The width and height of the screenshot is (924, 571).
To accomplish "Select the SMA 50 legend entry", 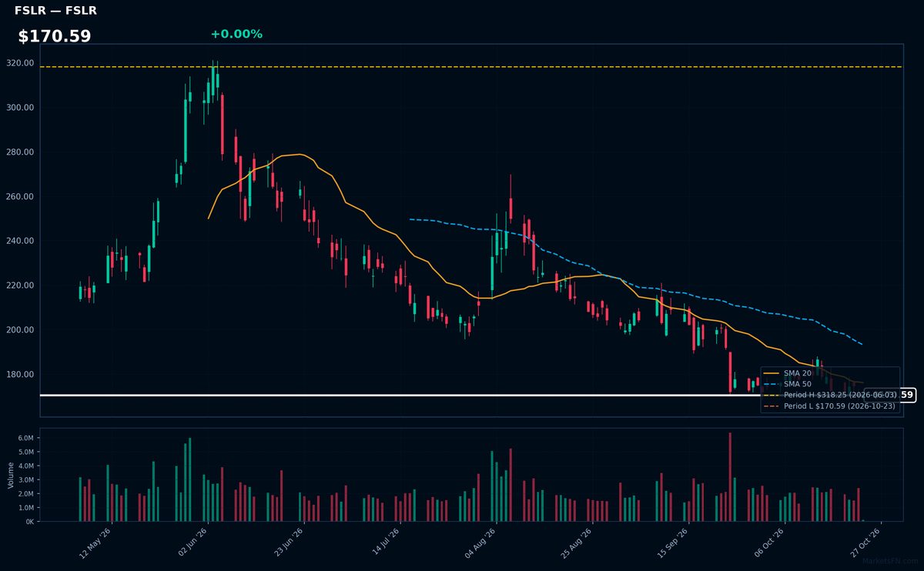I will coord(787,384).
